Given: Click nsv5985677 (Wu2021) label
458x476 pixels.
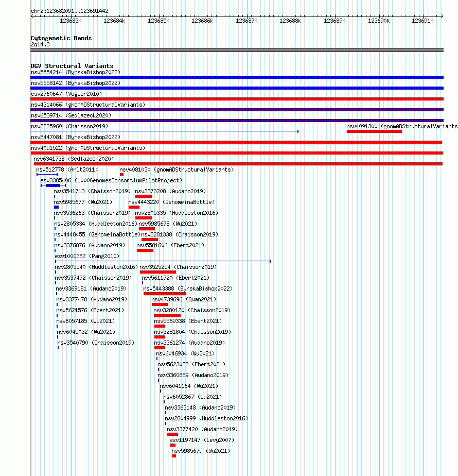Looking at the screenshot, I should (83, 202).
